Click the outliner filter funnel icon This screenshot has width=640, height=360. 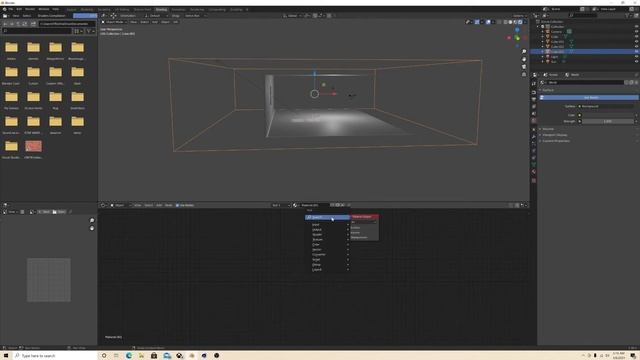point(628,16)
